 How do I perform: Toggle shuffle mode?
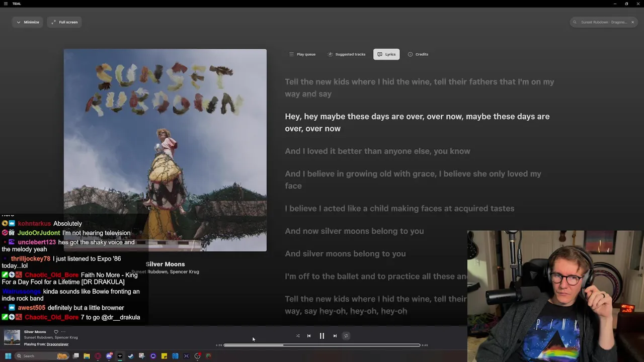click(298, 336)
